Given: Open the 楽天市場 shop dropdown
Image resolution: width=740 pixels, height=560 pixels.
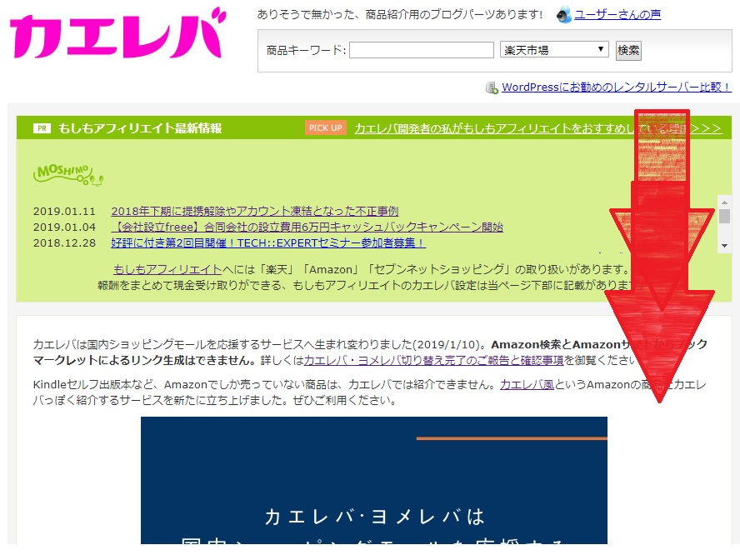Looking at the screenshot, I should [554, 49].
